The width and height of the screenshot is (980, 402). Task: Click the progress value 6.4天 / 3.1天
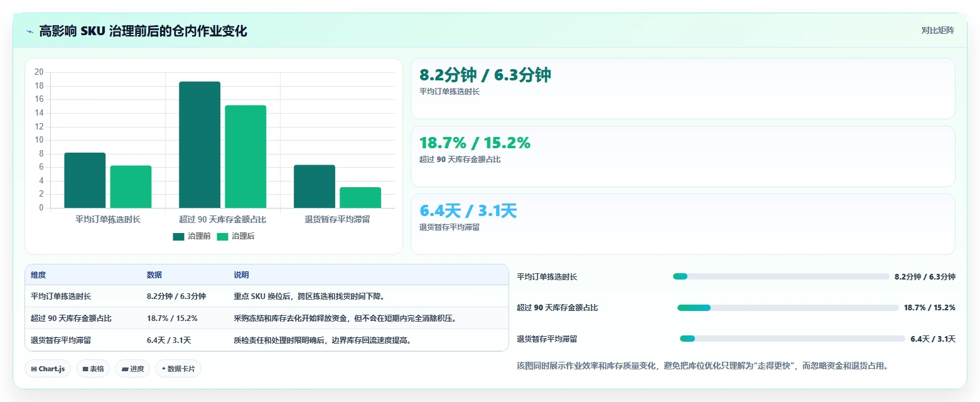(933, 339)
